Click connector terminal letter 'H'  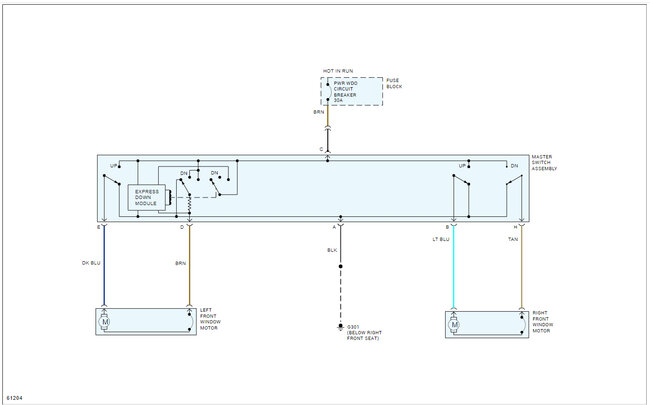516,227
